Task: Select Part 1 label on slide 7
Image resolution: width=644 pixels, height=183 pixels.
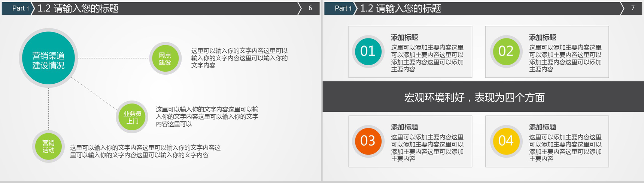Action: point(343,8)
